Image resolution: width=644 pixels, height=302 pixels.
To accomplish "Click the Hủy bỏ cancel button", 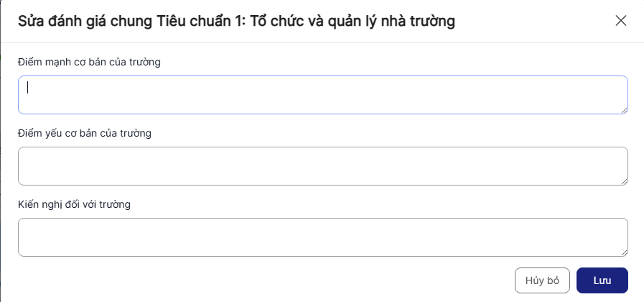I will [542, 280].
